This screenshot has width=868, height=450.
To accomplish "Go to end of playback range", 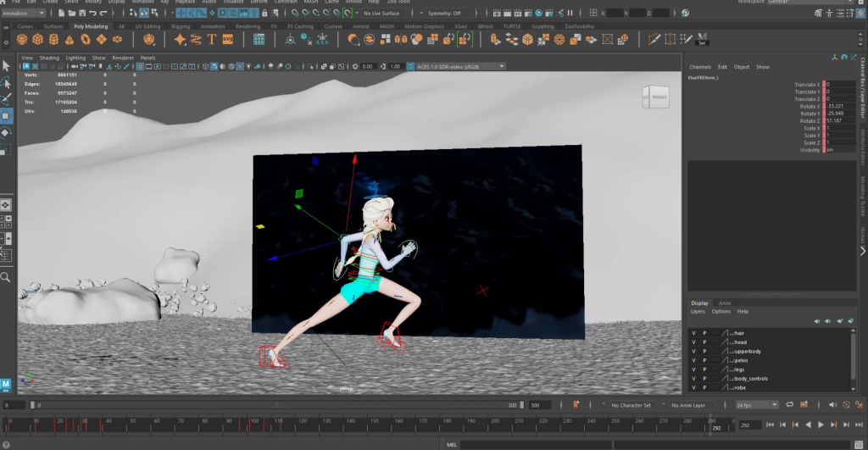I will click(859, 425).
